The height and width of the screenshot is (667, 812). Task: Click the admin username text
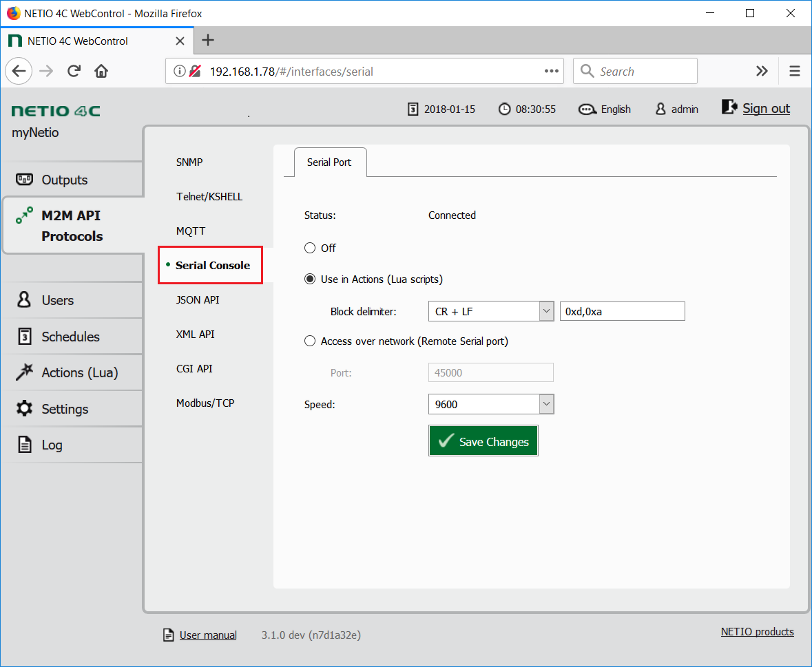(x=685, y=109)
